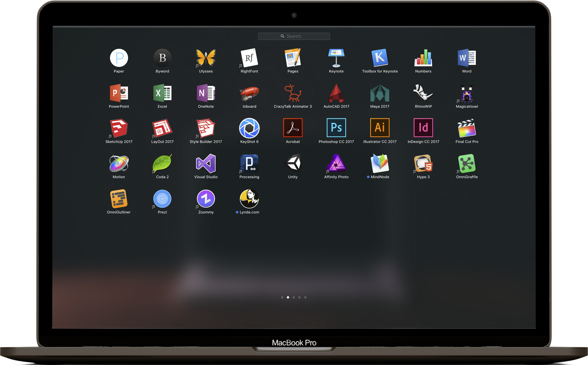Viewport: 588px width, 365px height.
Task: Open Excel
Action: 162,93
